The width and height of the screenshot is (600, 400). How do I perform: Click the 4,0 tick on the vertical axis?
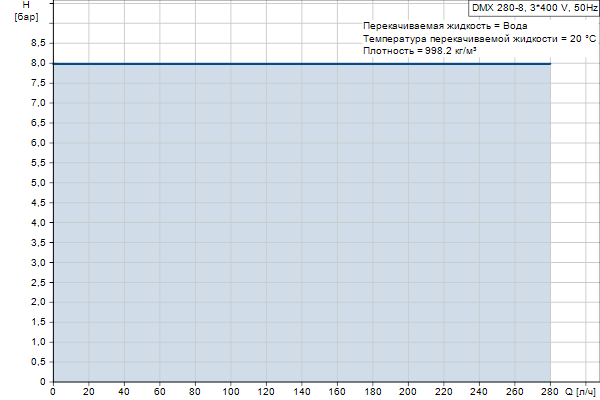pyautogui.click(x=38, y=222)
